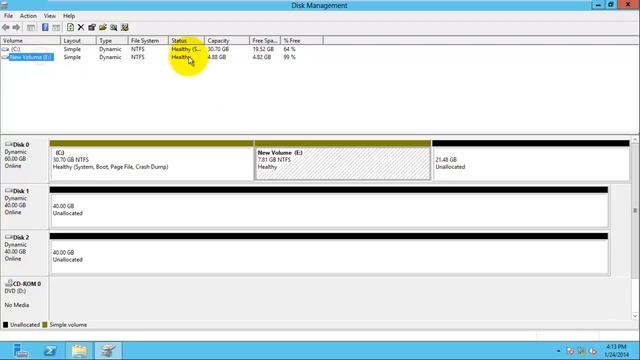Click the scroll up arrow of disk pane
Viewport: 640px width, 360px height.
[x=635, y=140]
